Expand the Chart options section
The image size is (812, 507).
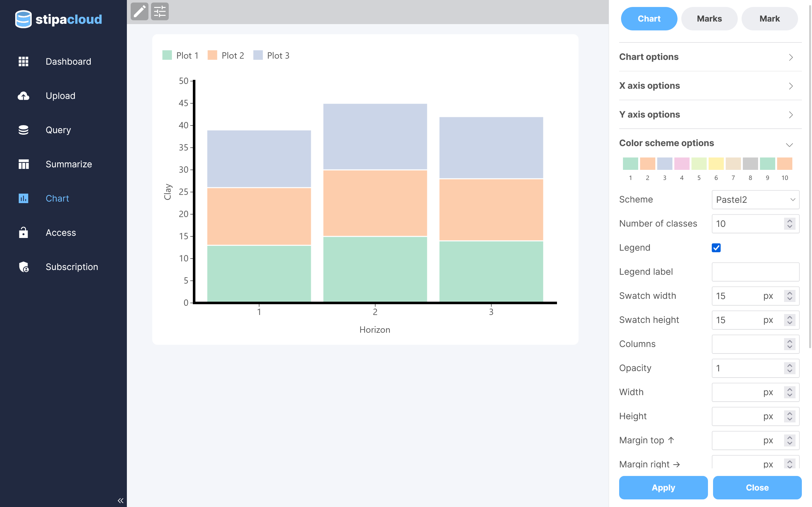pyautogui.click(x=710, y=57)
